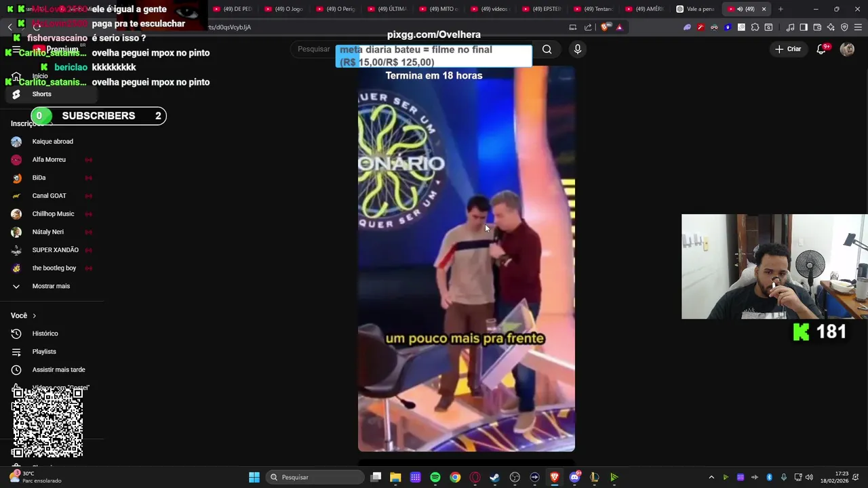Click the taskbar search box Pesquisar
The image size is (868, 488).
click(315, 477)
